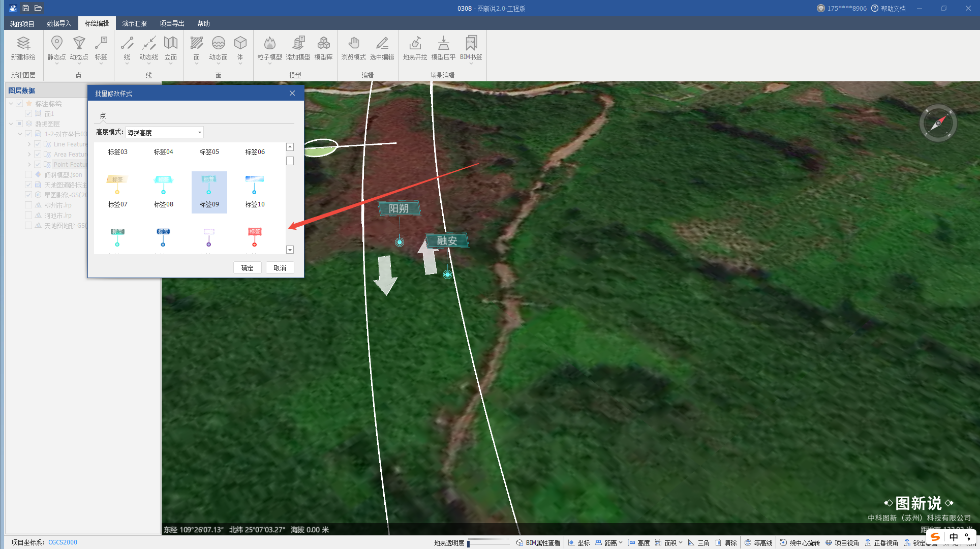The image size is (980, 549).
Task: Open the 项目导出 menu tab
Action: pyautogui.click(x=172, y=23)
